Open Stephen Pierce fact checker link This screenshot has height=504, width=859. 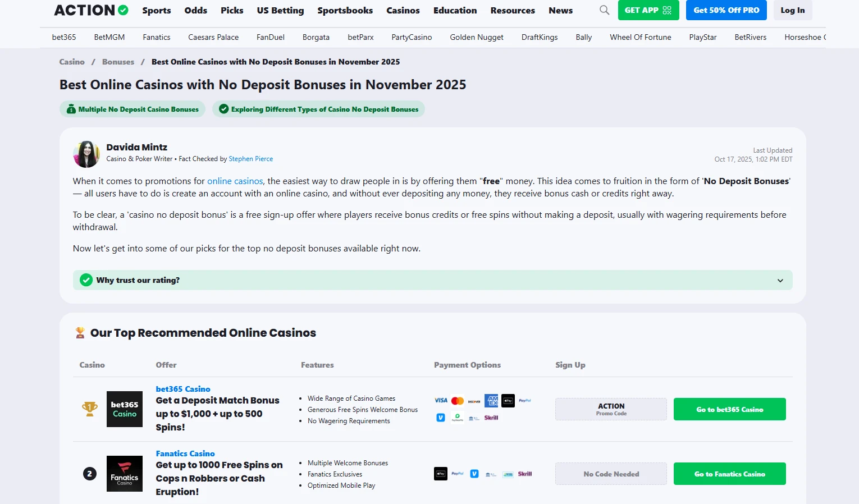(250, 159)
